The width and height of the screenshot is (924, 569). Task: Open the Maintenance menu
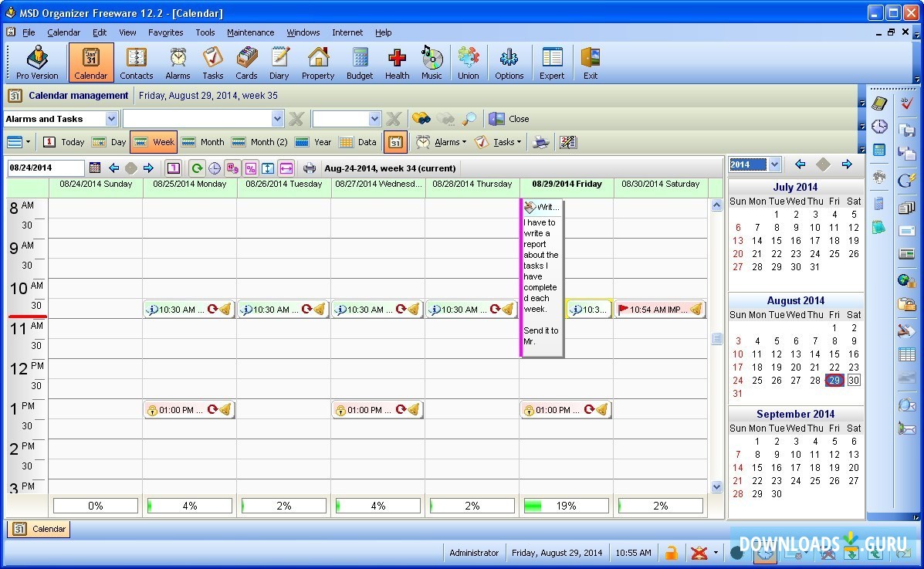pos(250,32)
